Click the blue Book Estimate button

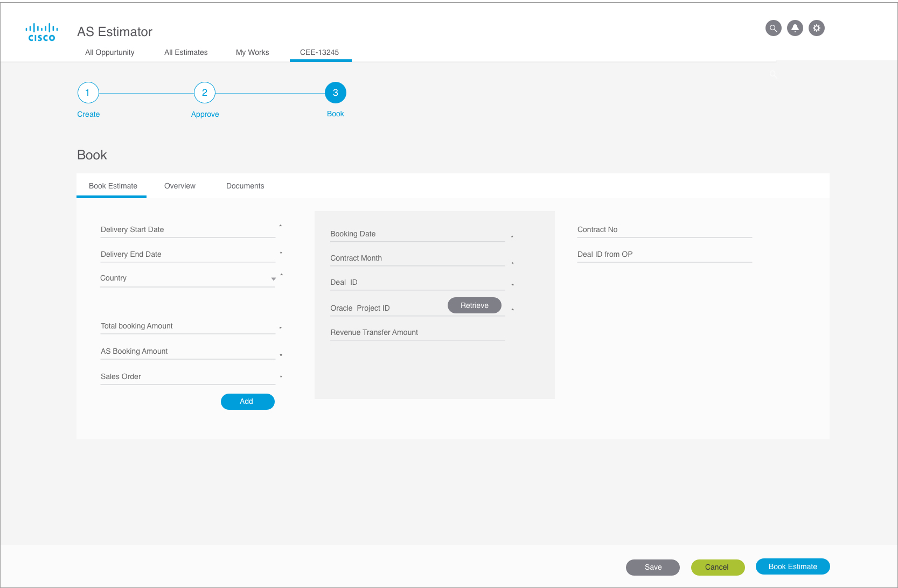coord(793,566)
